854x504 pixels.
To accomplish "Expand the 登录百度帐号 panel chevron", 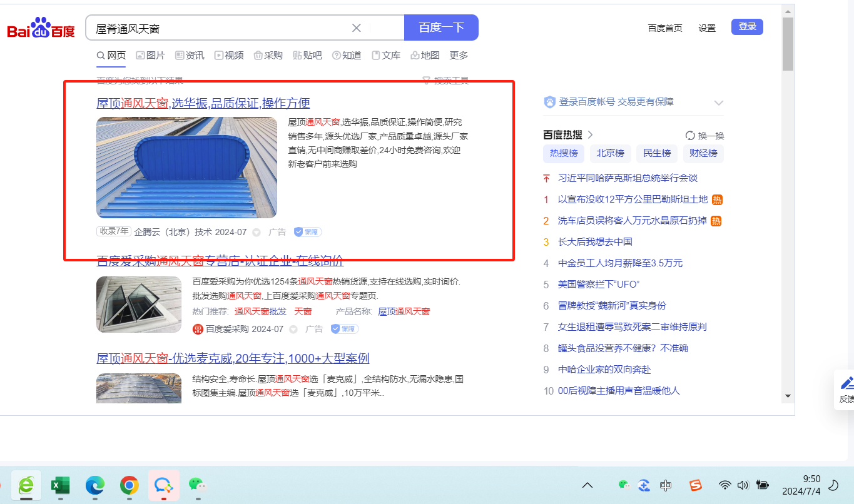I will [718, 103].
